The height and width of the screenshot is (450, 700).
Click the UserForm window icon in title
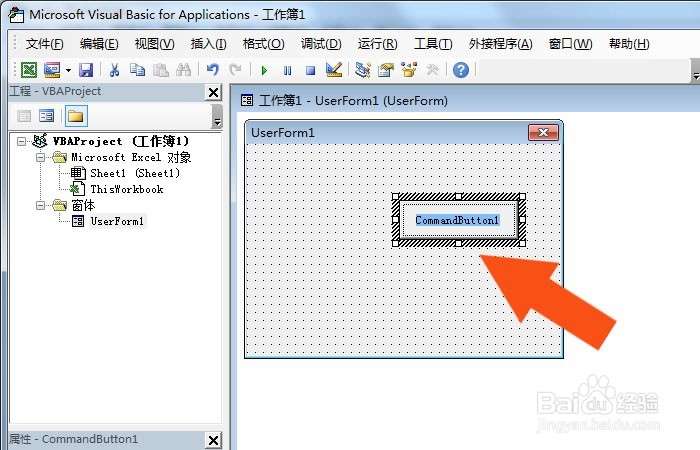point(247,100)
